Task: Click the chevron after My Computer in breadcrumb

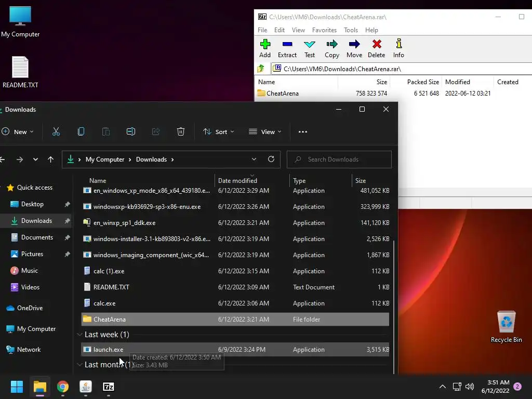Action: pos(130,159)
